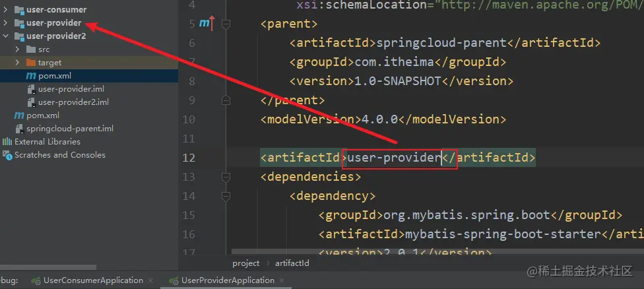Select External Libraries node

click(48, 142)
